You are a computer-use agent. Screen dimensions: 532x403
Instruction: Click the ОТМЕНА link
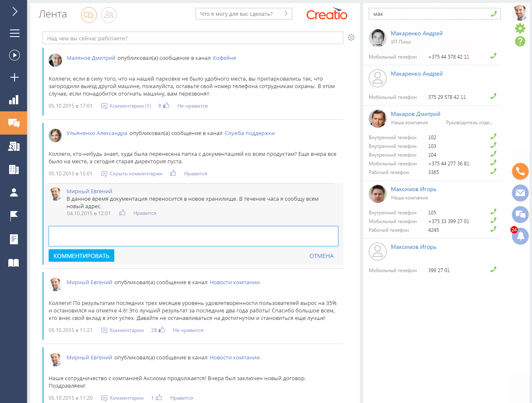tap(322, 256)
